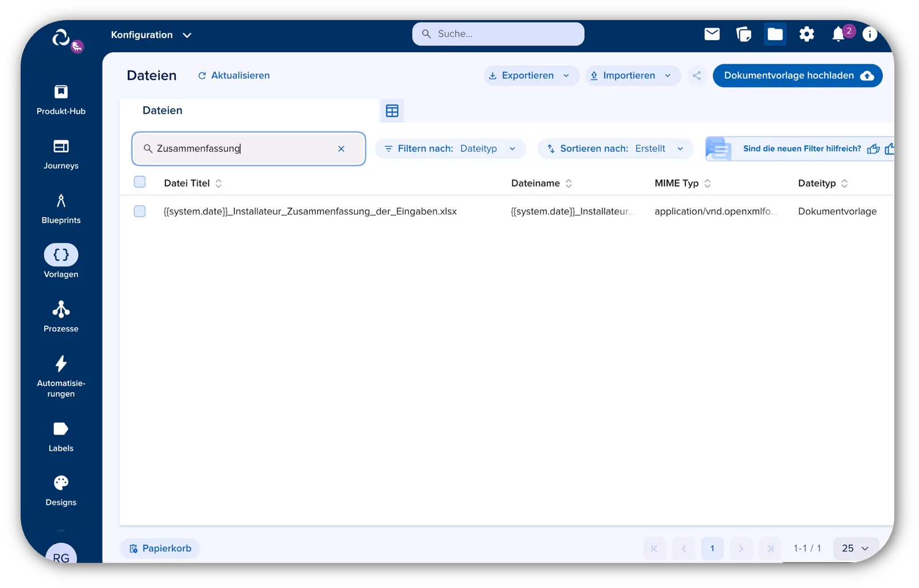The width and height of the screenshot is (919, 588).
Task: Select the Dateien tab
Action: click(x=163, y=110)
